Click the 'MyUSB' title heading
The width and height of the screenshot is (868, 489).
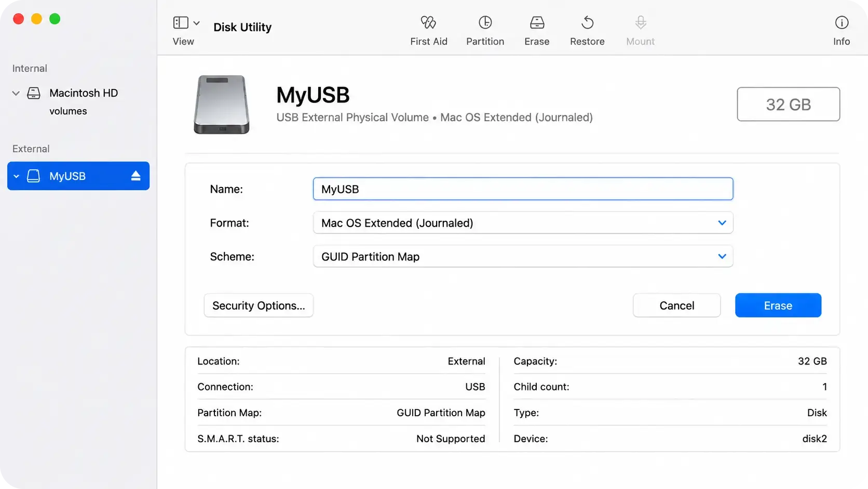tap(313, 95)
